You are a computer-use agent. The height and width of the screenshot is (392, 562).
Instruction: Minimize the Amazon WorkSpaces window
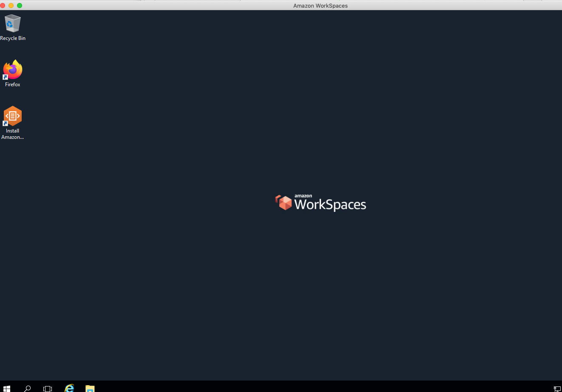pos(11,6)
